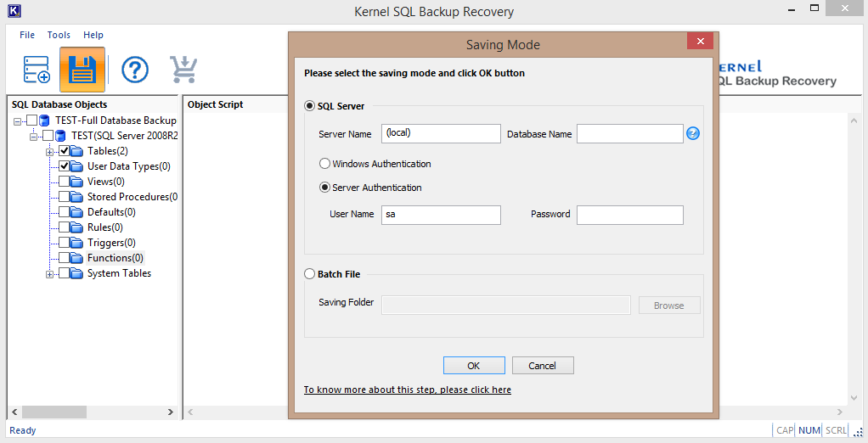The image size is (868, 443).
Task: Open the File menu
Action: pos(27,35)
